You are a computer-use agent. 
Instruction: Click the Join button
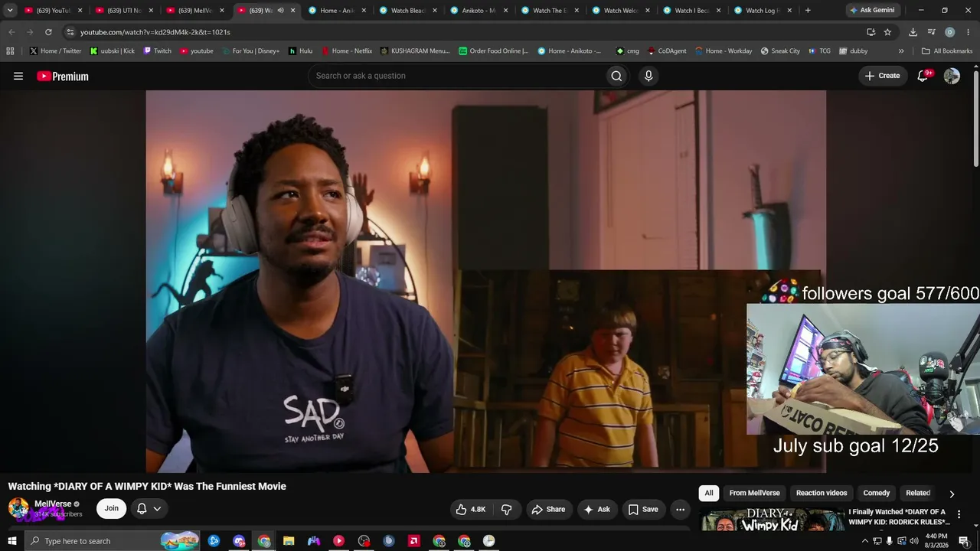112,509
